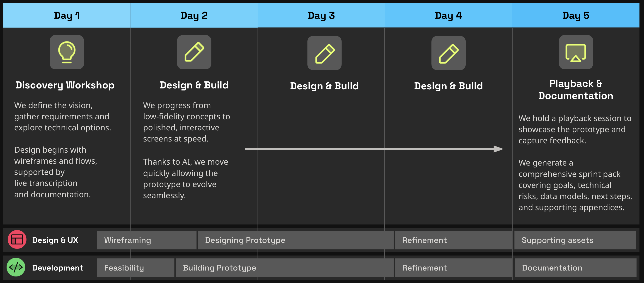Screen dimensions: 644x283
Task: Click the Building Prototype bar
Action: 285,268
